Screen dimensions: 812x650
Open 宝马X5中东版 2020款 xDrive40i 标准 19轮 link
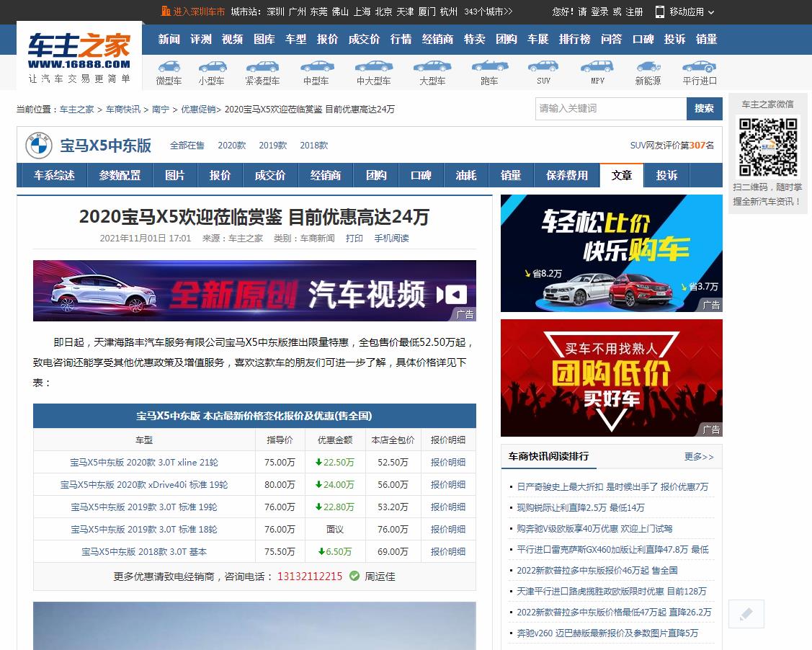(x=144, y=485)
